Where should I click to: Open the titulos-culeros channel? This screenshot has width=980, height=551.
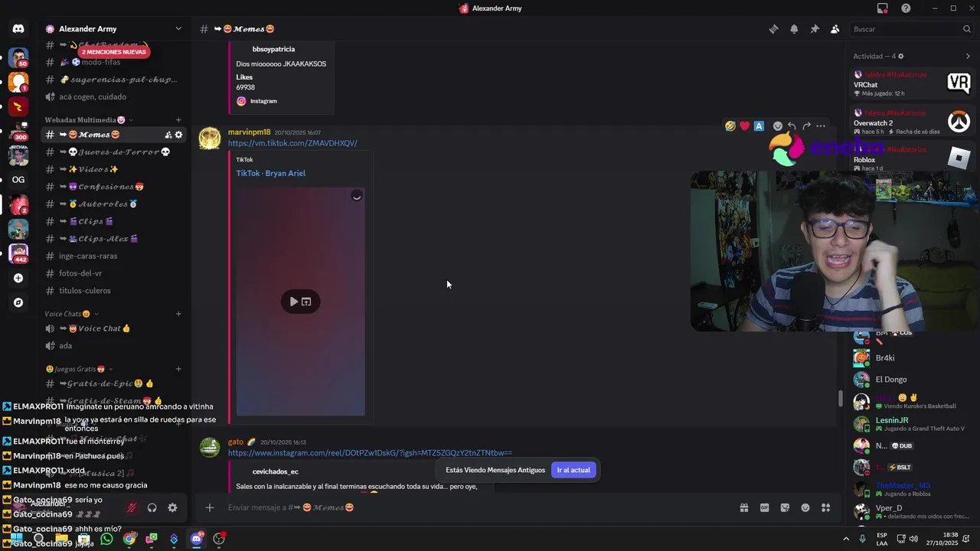115,291
